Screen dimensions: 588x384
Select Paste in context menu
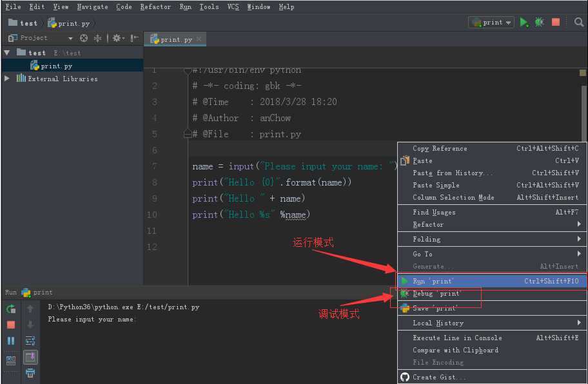pyautogui.click(x=492, y=160)
